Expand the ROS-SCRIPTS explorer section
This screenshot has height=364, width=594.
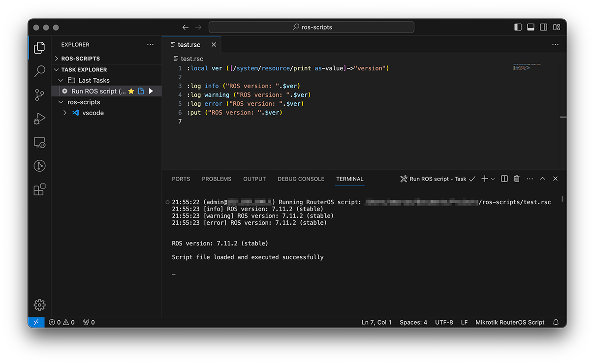[57, 59]
